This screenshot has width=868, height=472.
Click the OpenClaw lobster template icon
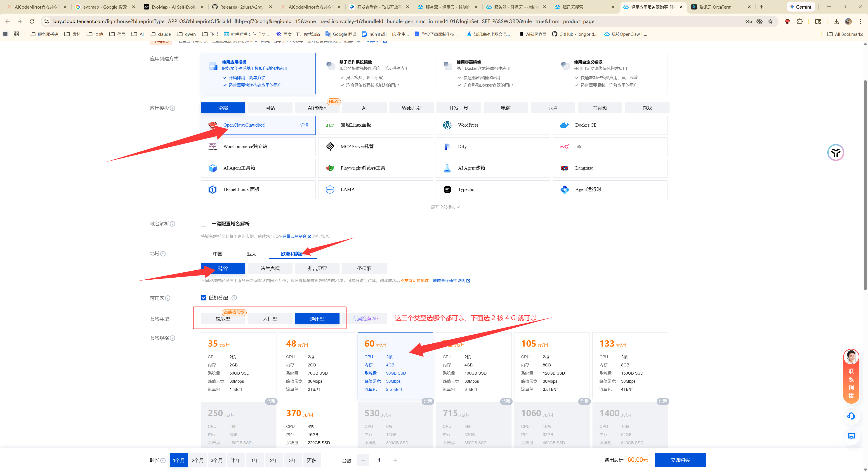[x=213, y=125]
